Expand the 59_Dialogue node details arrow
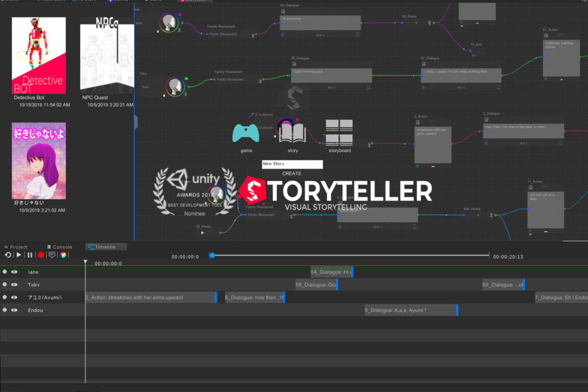The height and width of the screenshot is (392, 588). (331, 86)
